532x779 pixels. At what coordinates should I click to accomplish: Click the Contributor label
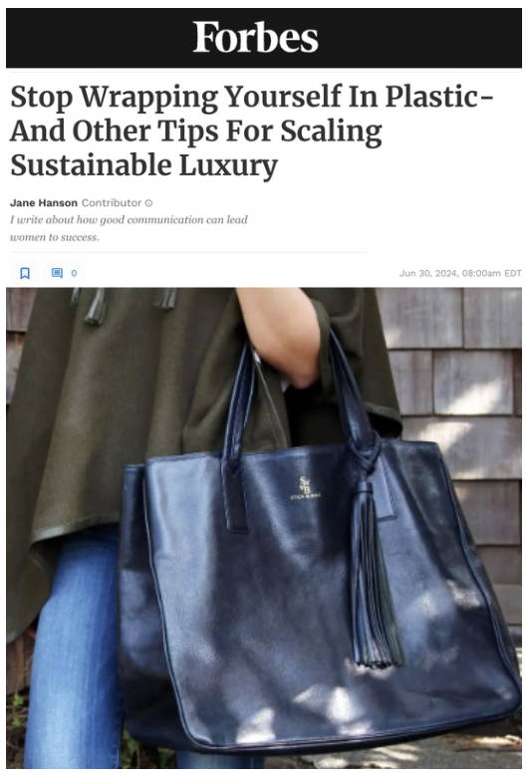[x=112, y=202]
